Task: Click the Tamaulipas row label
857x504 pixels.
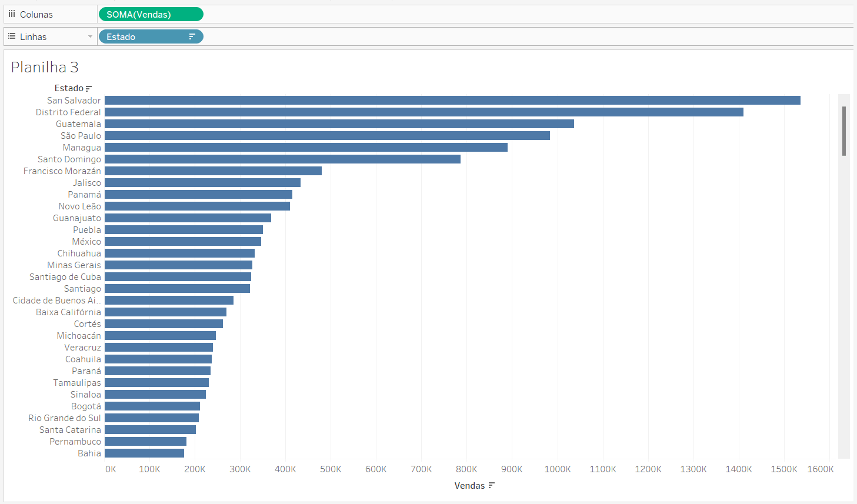Action: click(x=77, y=383)
